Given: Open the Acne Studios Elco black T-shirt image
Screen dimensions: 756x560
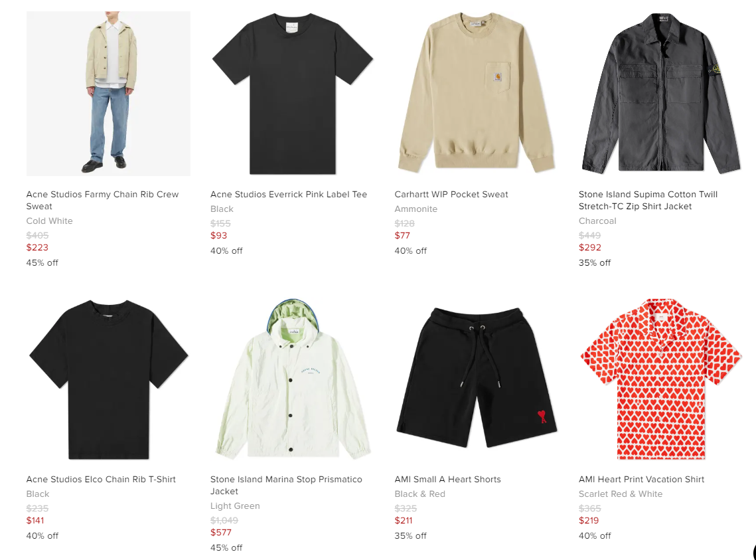Looking at the screenshot, I should click(108, 379).
